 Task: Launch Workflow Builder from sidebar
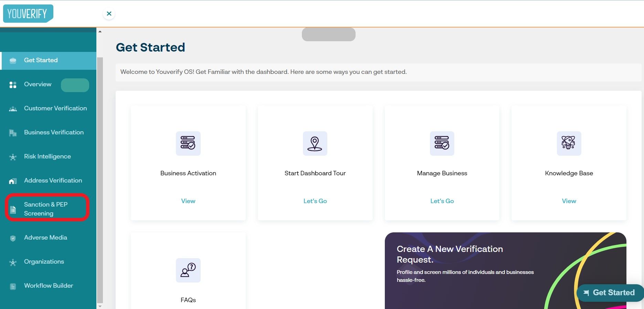(48, 286)
